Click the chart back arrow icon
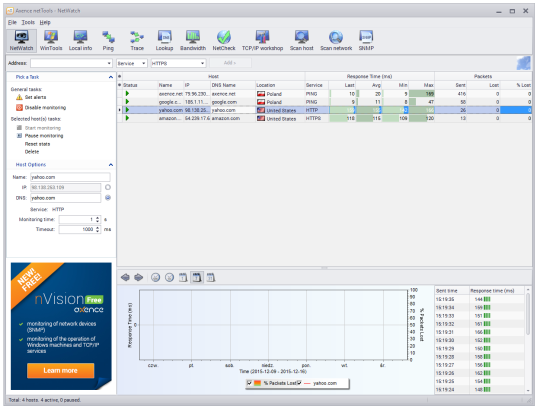This screenshot has height=412, width=540. [x=125, y=277]
